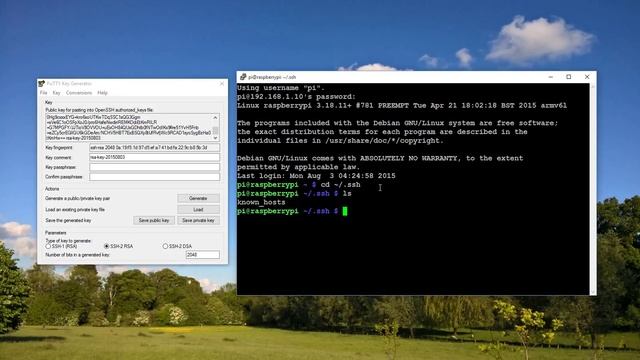
Task: Click the Key fingerprint field
Action: point(154,148)
